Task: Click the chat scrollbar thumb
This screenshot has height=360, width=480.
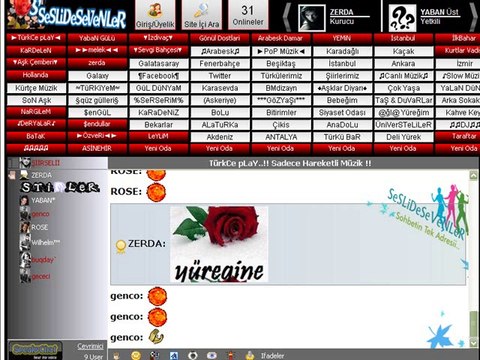Action: (x=473, y=324)
